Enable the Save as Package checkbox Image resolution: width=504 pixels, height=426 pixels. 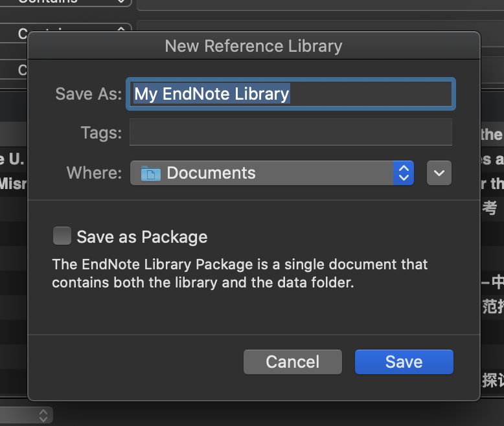point(62,236)
